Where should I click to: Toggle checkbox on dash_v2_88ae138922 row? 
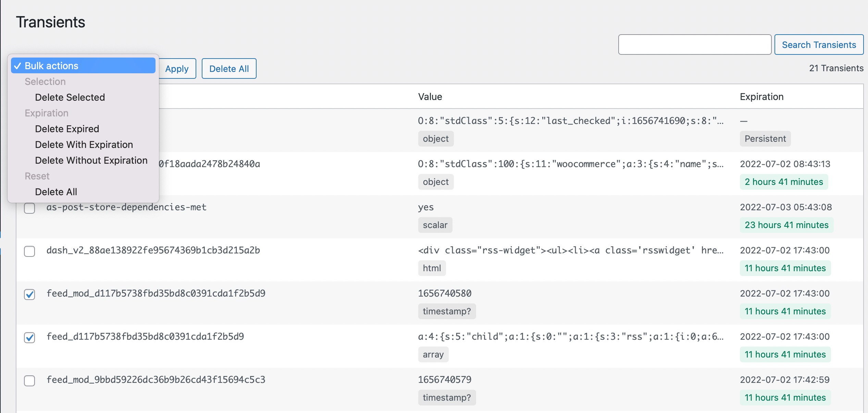(x=30, y=251)
